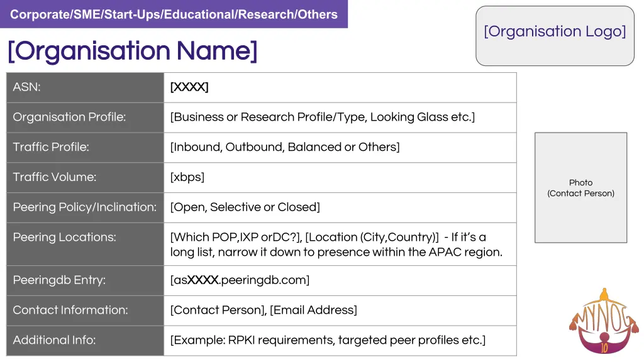
Task: Click the purple Corporate/SME/Start-Ups category banner
Action: point(174,14)
